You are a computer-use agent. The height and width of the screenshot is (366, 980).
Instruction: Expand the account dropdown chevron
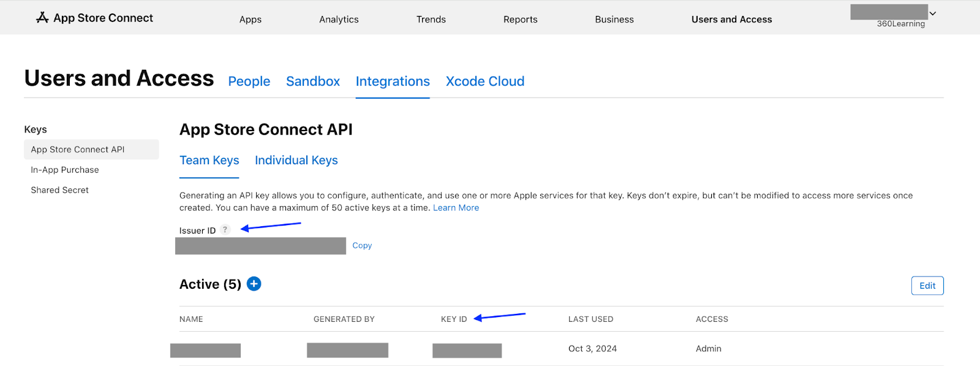tap(933, 13)
